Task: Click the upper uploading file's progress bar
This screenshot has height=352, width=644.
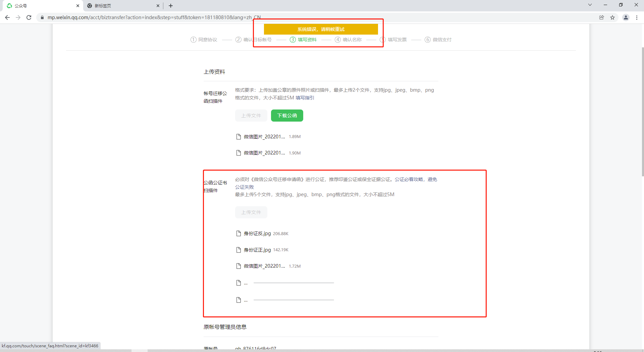Action: (x=294, y=283)
